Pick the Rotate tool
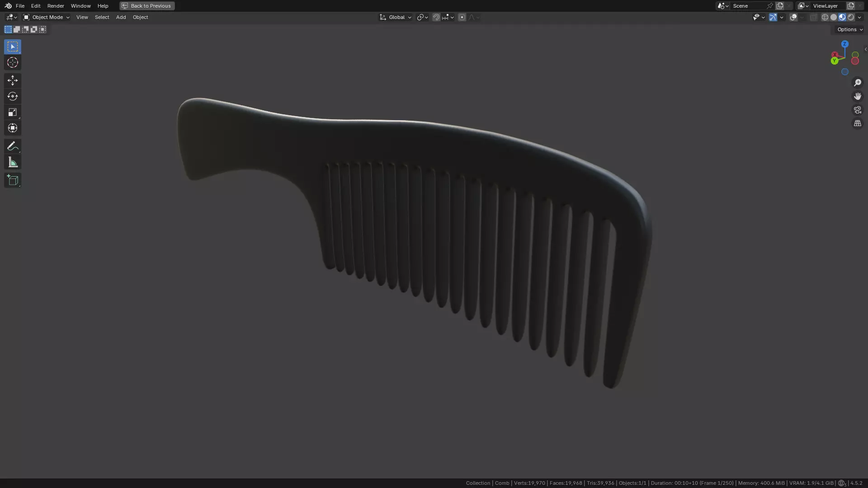868x488 pixels. (13, 96)
